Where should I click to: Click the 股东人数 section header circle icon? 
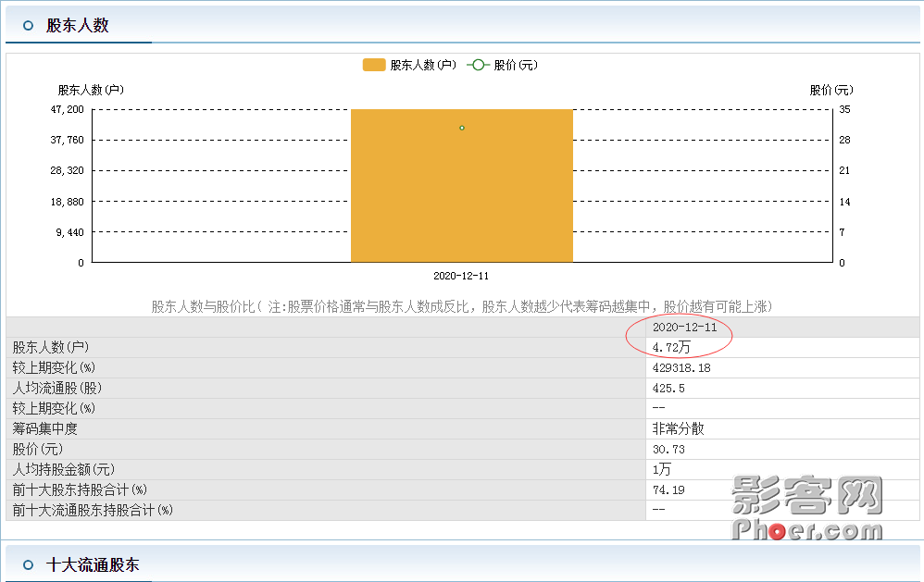(28, 25)
